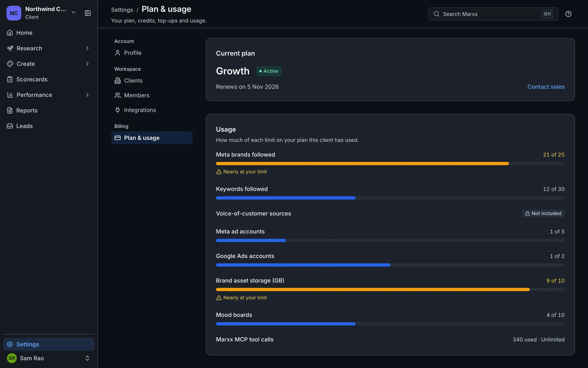Expand the Create submenu chevron
This screenshot has height=368, width=588.
tap(87, 64)
